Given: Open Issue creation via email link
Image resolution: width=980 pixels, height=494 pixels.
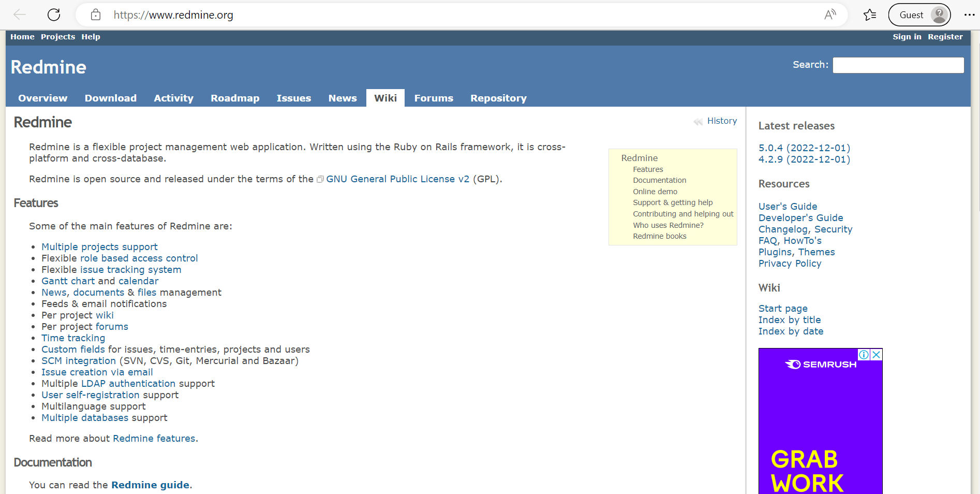Looking at the screenshot, I should (97, 372).
